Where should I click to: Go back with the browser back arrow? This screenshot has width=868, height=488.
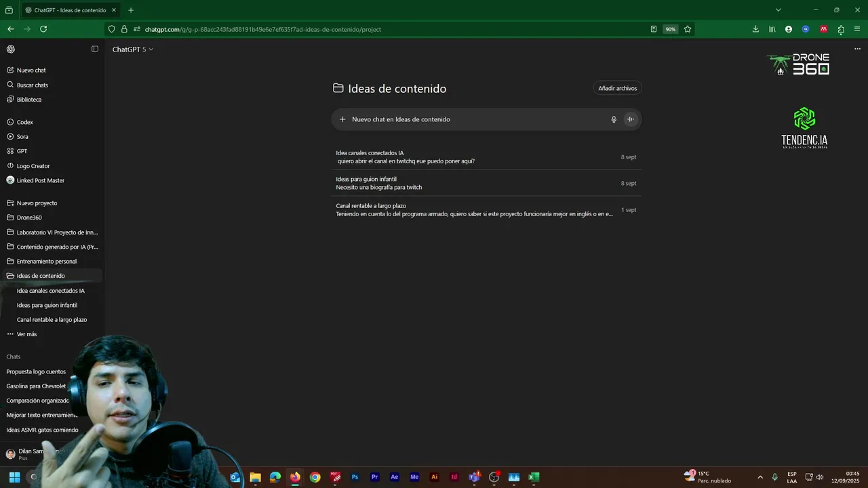pyautogui.click(x=10, y=29)
